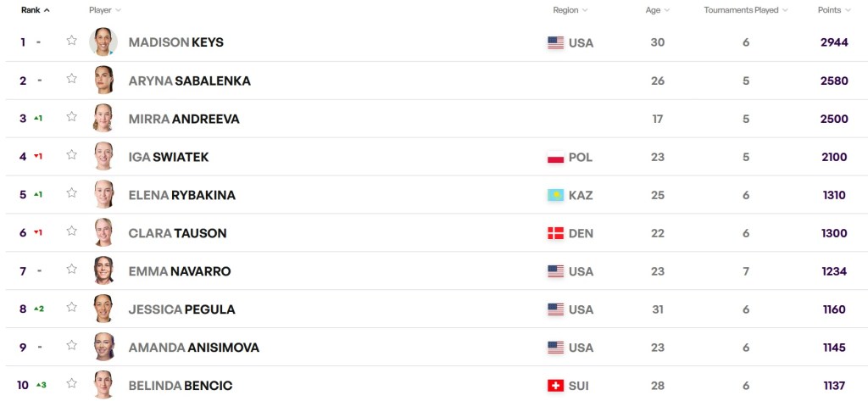Click Kazakhstan flag next to Rybakina
The height and width of the screenshot is (401, 868).
coord(556,195)
